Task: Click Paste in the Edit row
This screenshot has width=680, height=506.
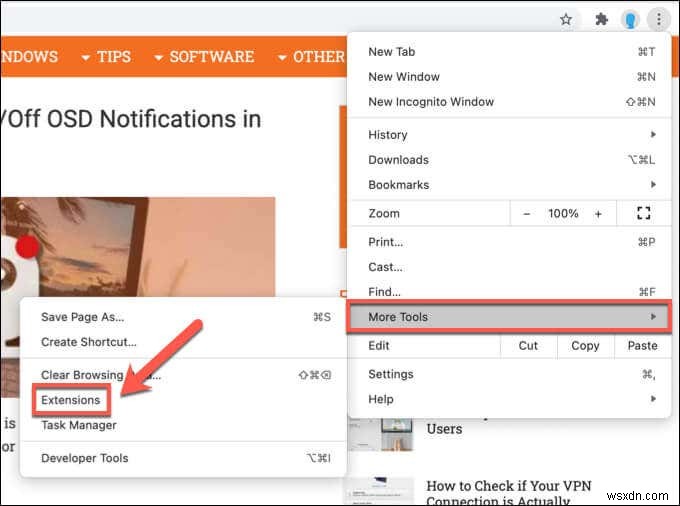Action: click(x=642, y=346)
